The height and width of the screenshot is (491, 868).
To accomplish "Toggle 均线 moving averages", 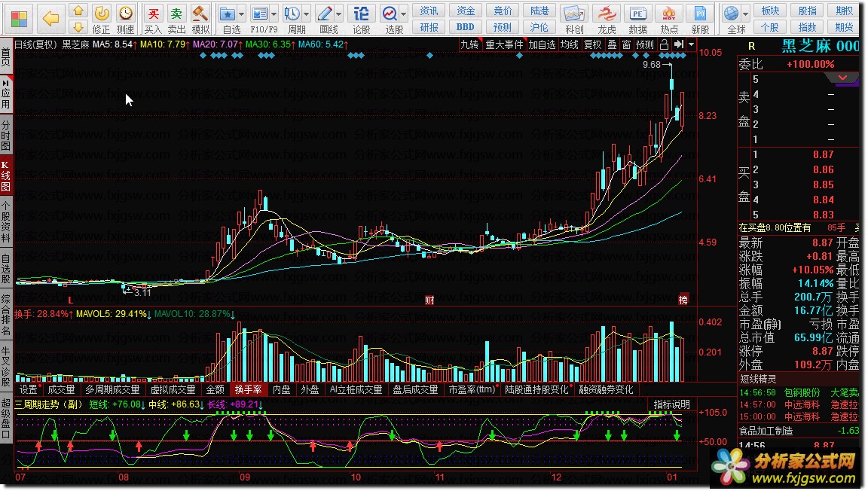I will tap(569, 45).
